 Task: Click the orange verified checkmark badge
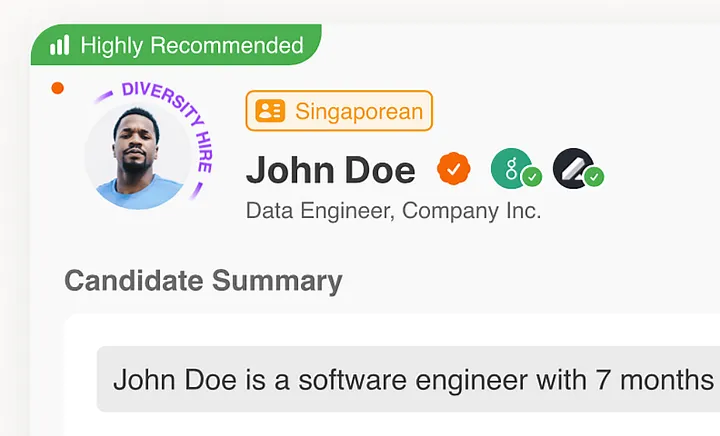[x=453, y=170]
